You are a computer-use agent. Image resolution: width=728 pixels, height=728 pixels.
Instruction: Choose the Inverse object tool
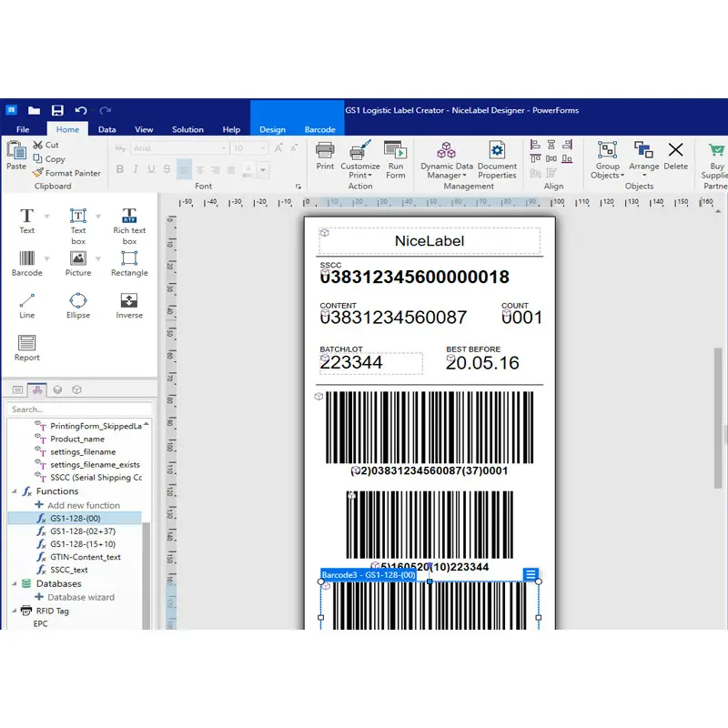tap(129, 305)
